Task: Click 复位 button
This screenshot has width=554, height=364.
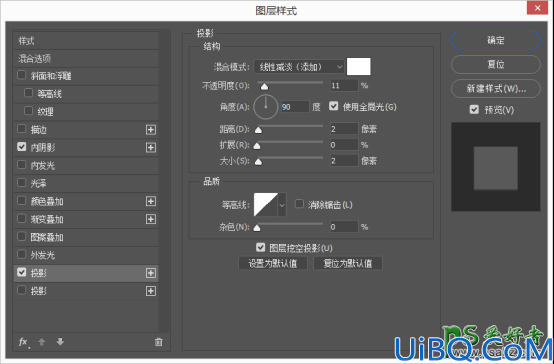Action: (496, 64)
